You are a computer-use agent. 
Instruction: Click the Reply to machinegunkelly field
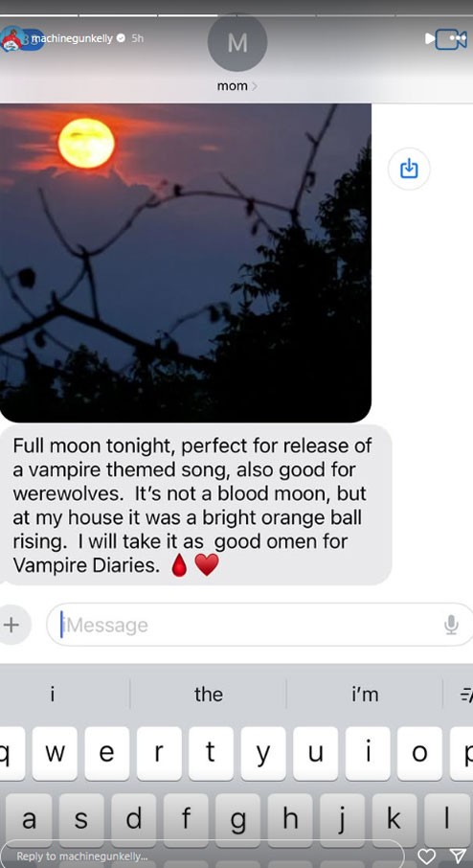tap(202, 856)
